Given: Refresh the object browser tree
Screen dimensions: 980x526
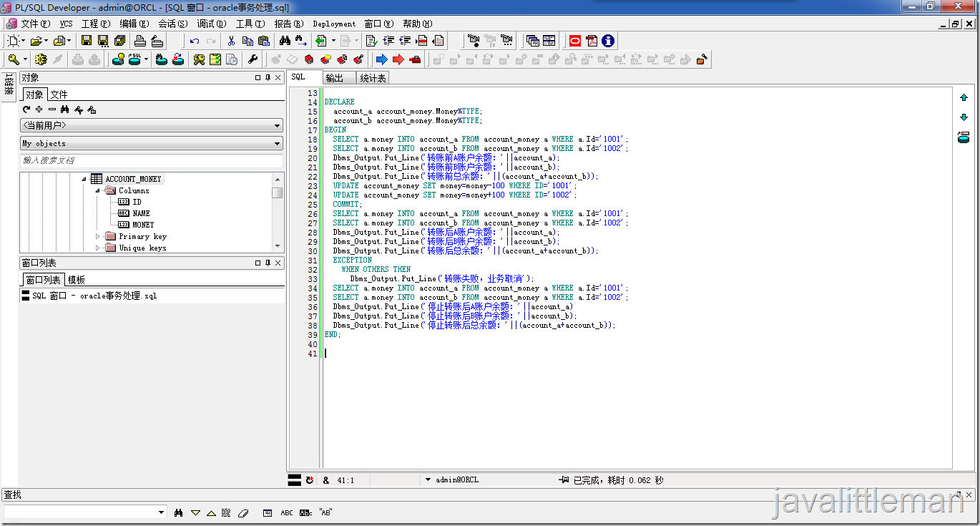Looking at the screenshot, I should 26,109.
